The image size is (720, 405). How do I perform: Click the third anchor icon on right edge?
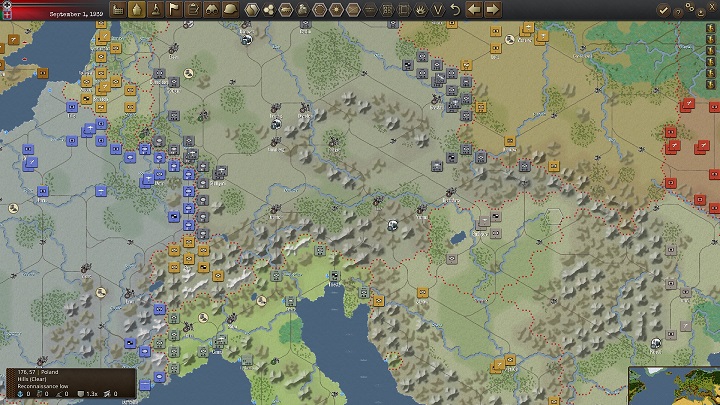click(x=711, y=51)
